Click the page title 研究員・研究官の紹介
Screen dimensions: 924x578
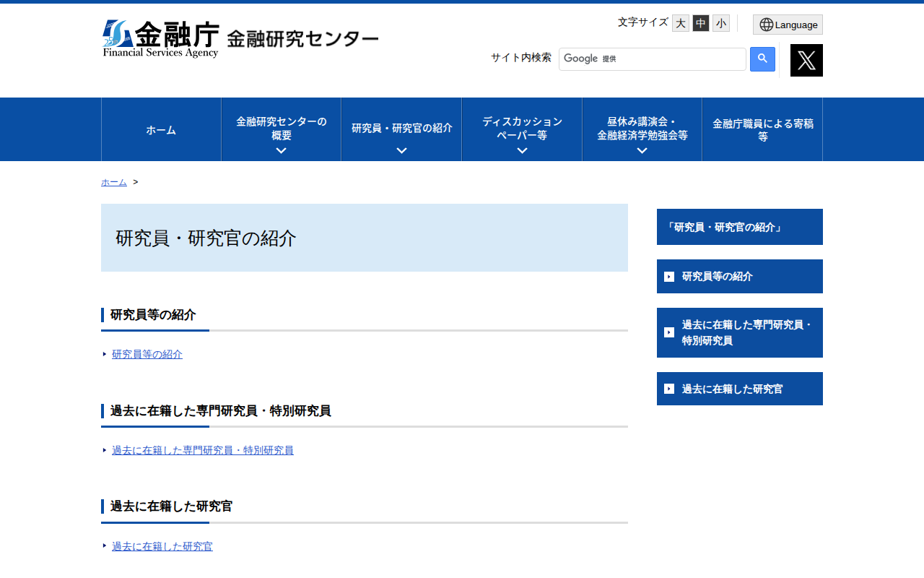tap(206, 238)
